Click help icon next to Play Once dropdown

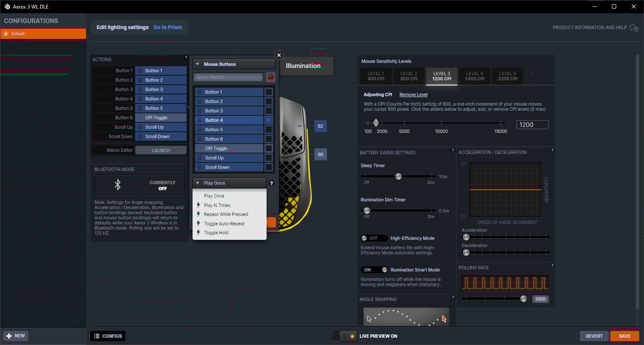(x=271, y=183)
